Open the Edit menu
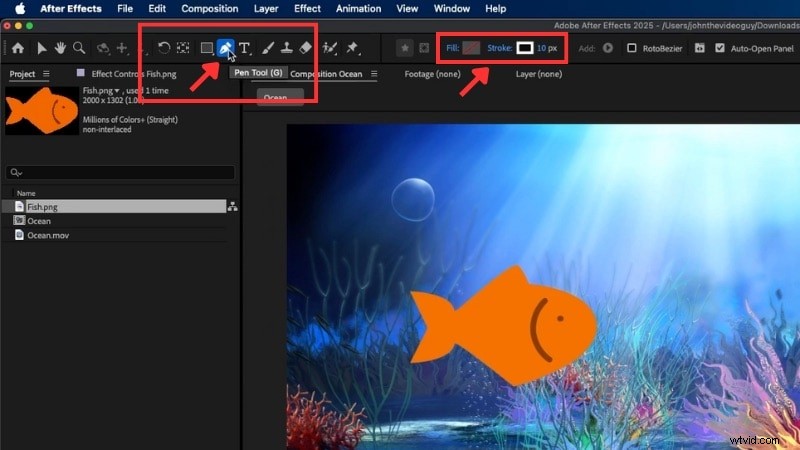The image size is (800, 450). pos(157,9)
